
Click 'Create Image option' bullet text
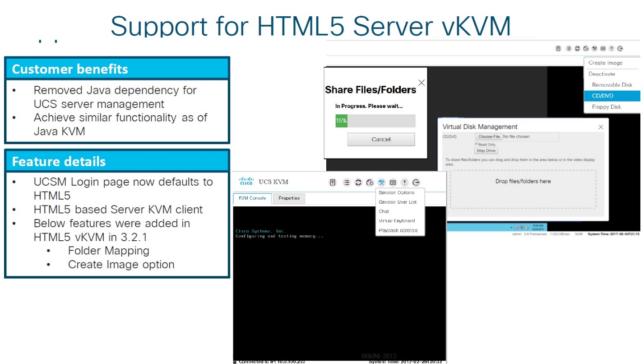[x=121, y=265]
